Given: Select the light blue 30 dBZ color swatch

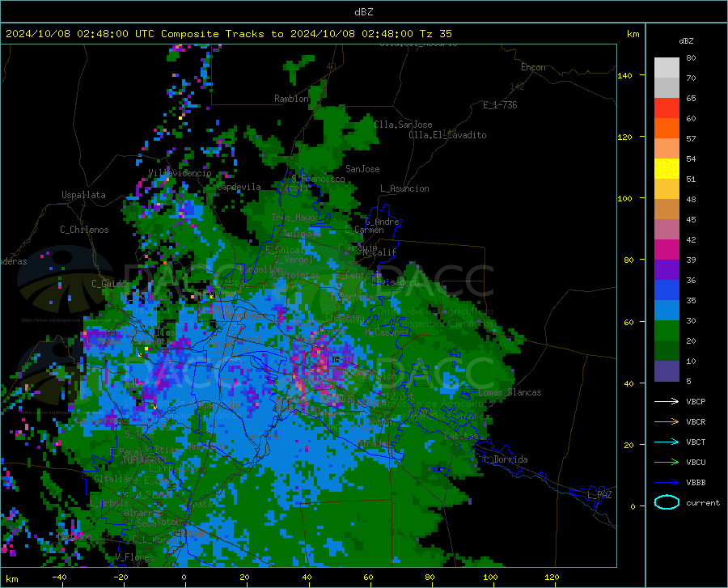Looking at the screenshot, I should (667, 311).
